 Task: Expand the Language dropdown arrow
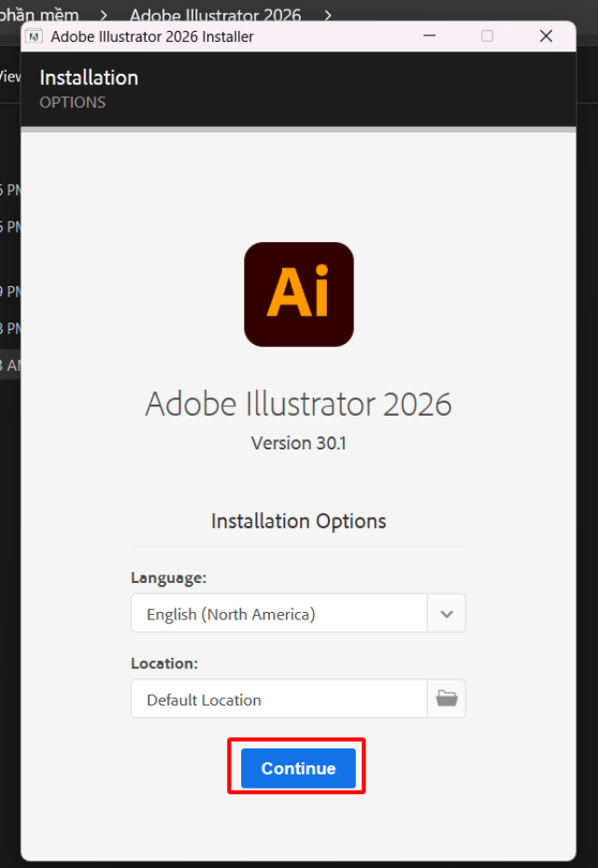tap(447, 614)
